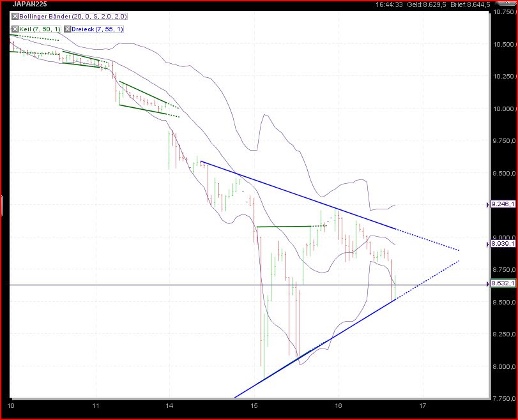518x420 pixels.
Task: Click date label 17 on time axis
Action: [423, 405]
